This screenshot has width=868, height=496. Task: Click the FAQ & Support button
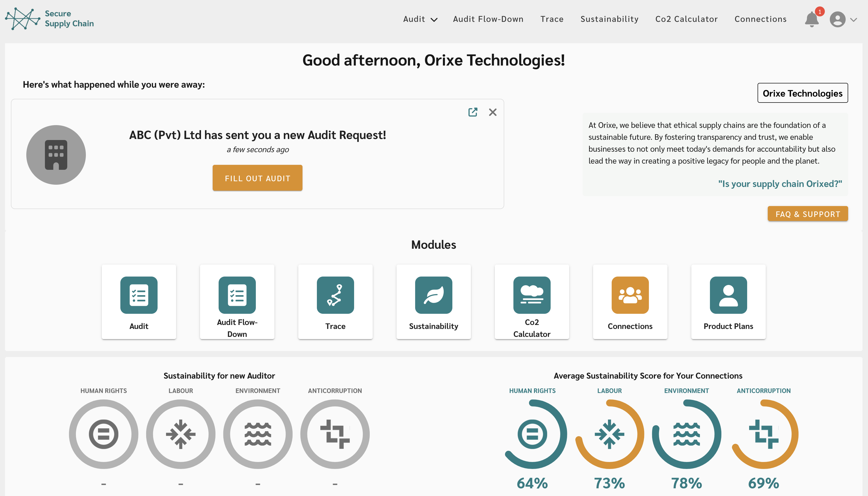tap(807, 214)
